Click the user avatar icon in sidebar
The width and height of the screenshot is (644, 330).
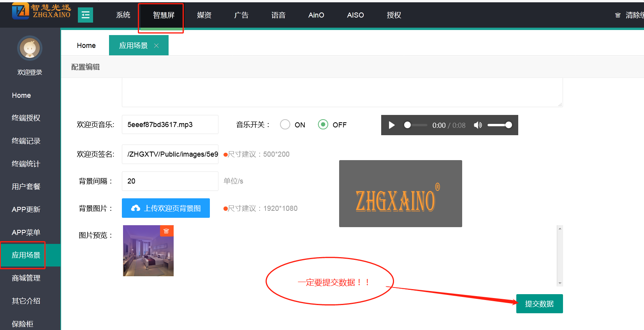[30, 48]
